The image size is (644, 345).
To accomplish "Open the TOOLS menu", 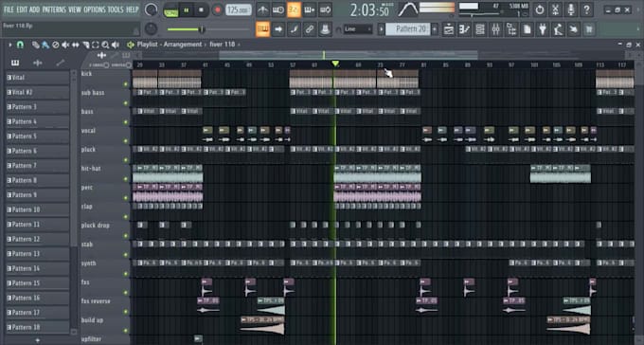I will tap(116, 9).
